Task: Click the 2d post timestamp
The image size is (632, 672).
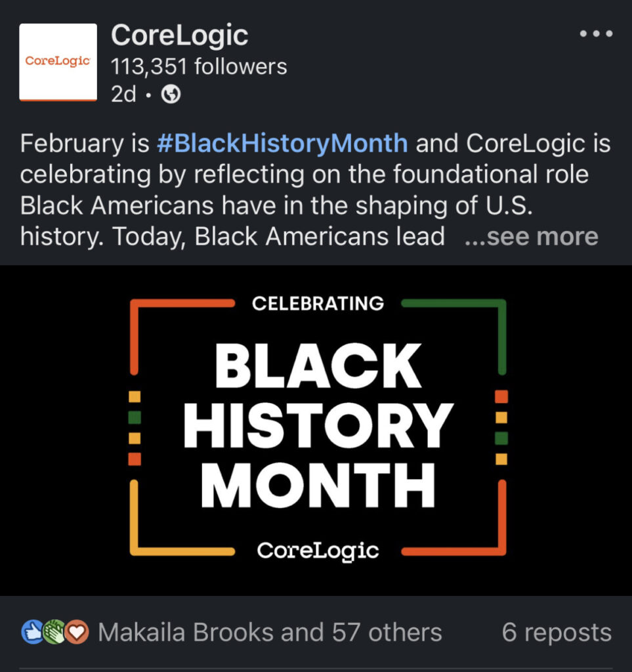Action: 123,95
